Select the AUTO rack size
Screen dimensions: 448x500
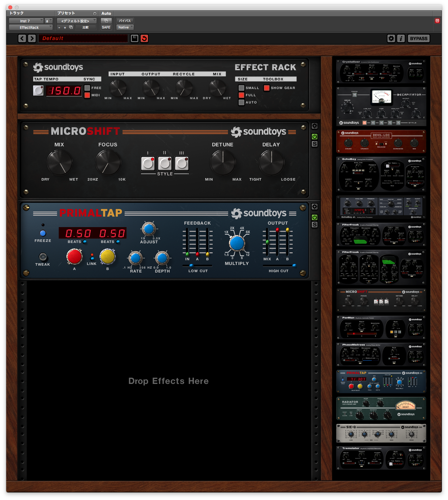pos(241,102)
